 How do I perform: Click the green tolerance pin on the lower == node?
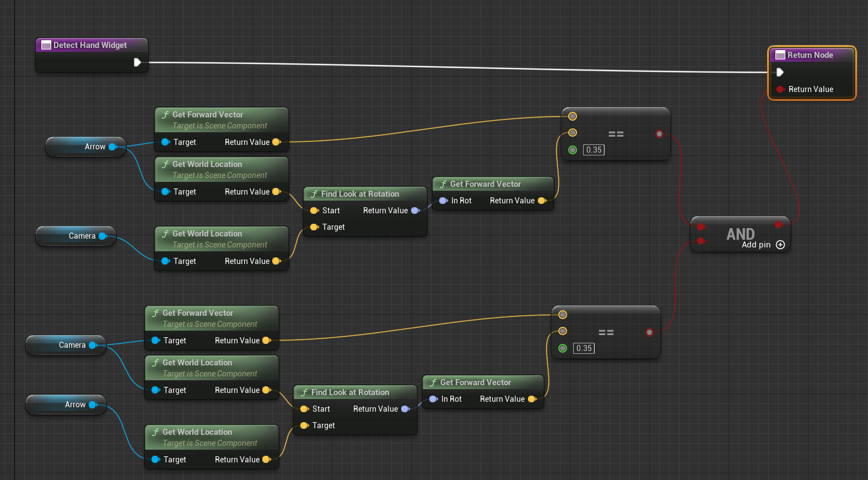pyautogui.click(x=563, y=348)
